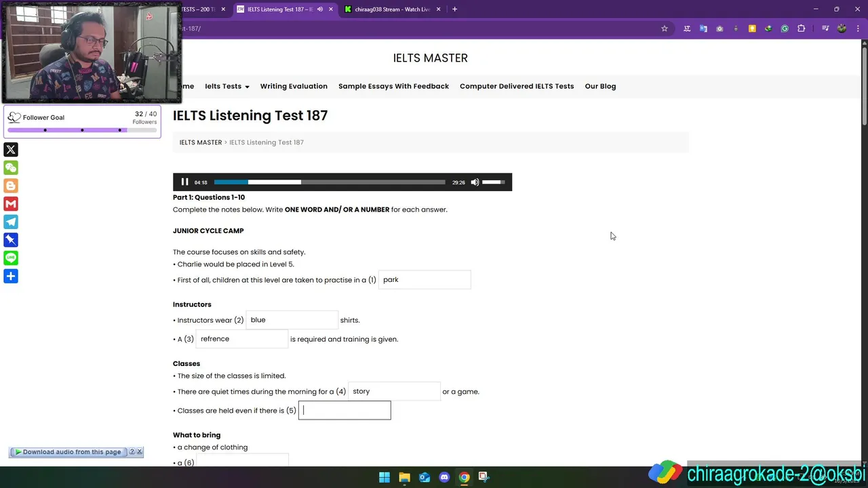Click empty answer field 5
Viewport: 868px width, 488px height.
344,410
